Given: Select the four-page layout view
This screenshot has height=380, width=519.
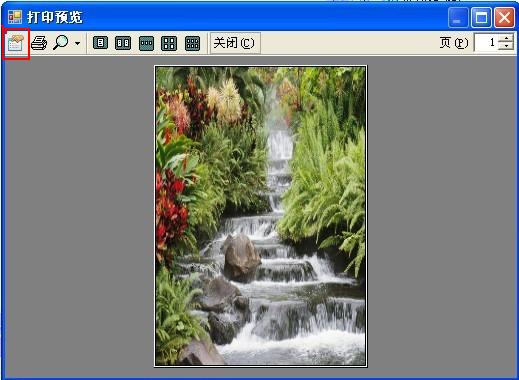Looking at the screenshot, I should pyautogui.click(x=169, y=43).
